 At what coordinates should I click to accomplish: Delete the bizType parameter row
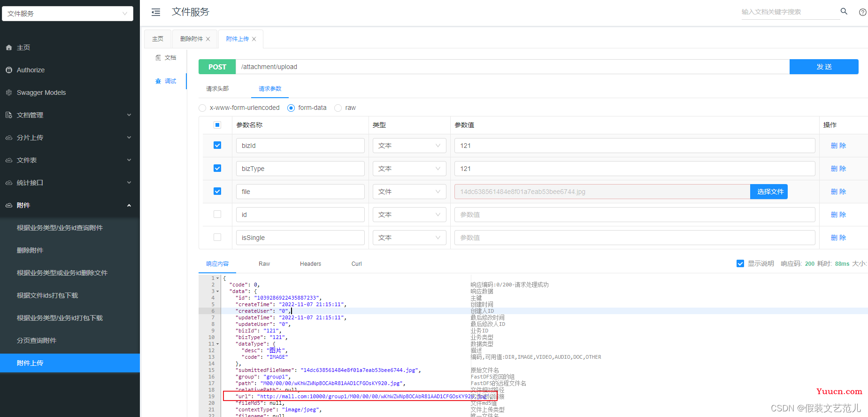click(x=838, y=169)
